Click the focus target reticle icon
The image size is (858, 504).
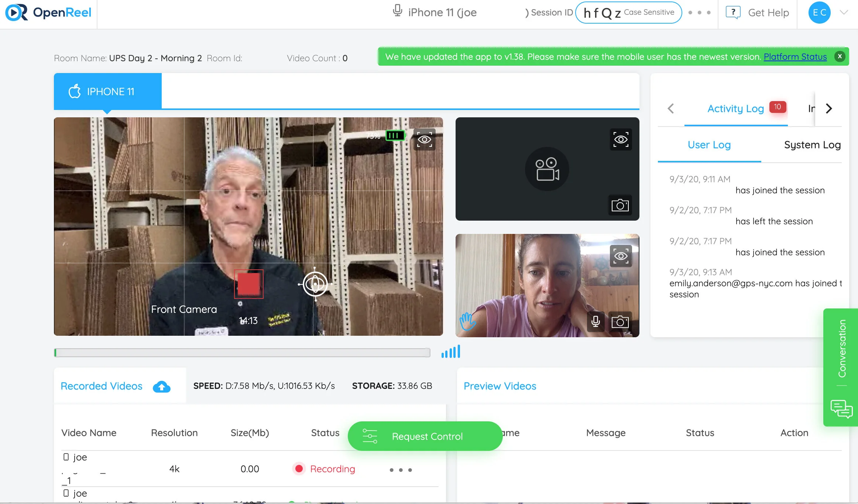tap(315, 284)
